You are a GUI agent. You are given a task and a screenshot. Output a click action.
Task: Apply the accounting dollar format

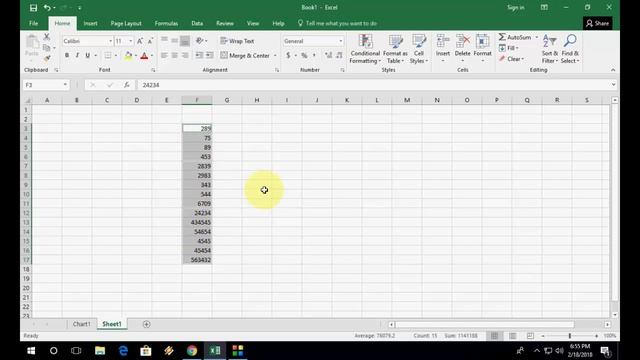tap(288, 56)
